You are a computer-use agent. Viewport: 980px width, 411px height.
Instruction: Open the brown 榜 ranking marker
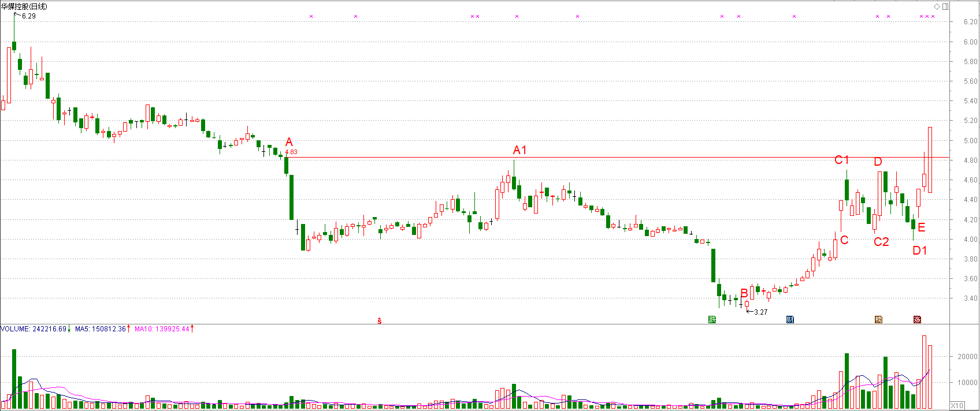(x=879, y=319)
